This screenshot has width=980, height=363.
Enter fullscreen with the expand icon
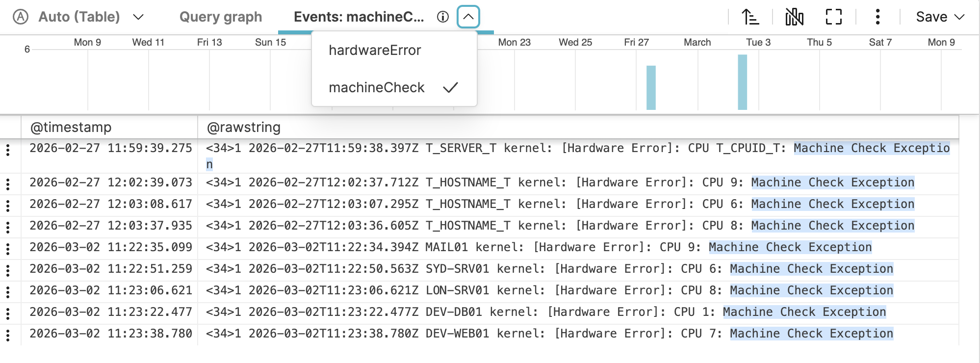click(x=833, y=17)
